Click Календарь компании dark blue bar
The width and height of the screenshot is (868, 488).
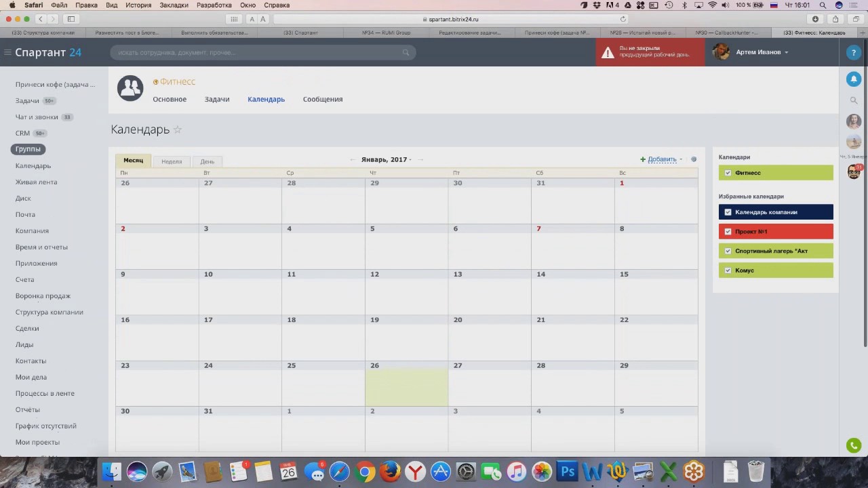[776, 212]
